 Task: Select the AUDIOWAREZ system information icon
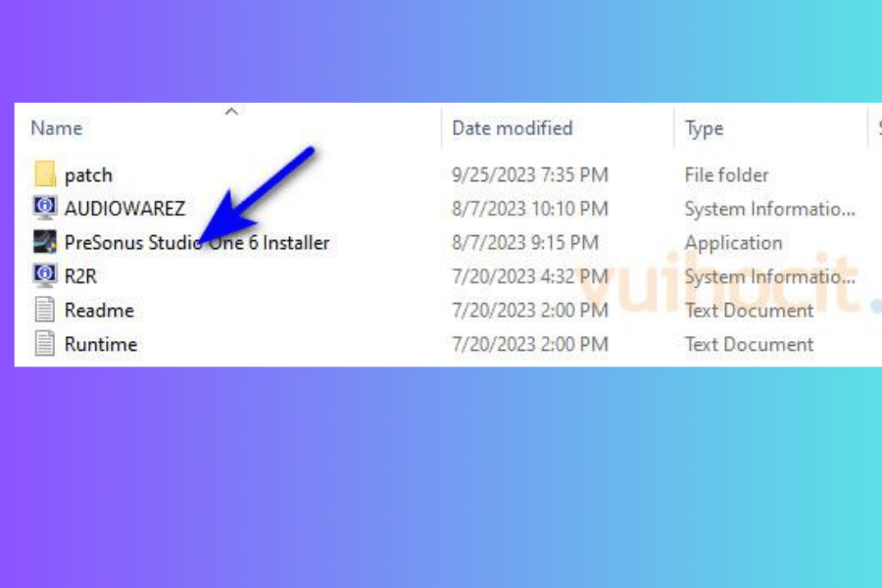(45, 208)
